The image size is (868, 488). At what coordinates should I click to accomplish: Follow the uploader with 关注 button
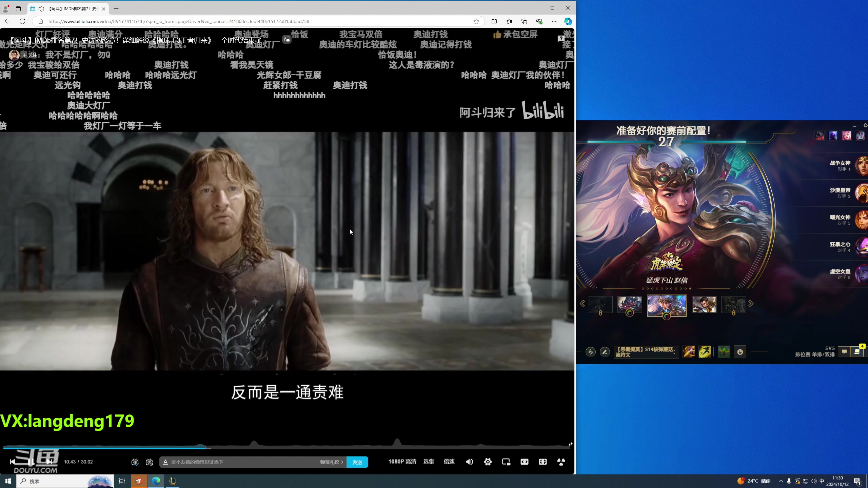pos(30,55)
